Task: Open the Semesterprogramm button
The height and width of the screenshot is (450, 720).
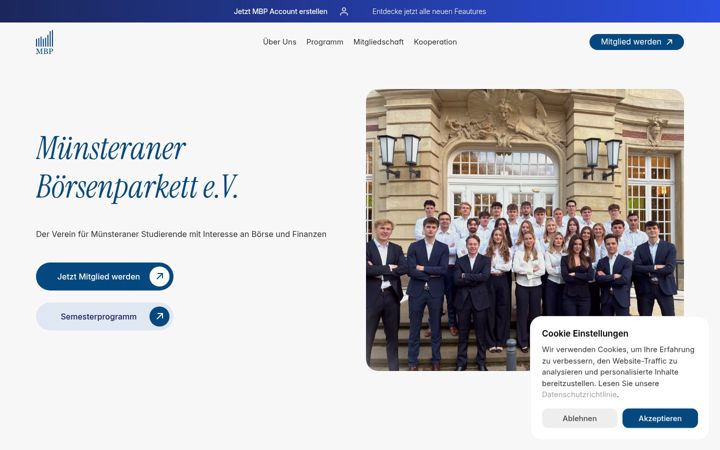Action: (x=105, y=316)
